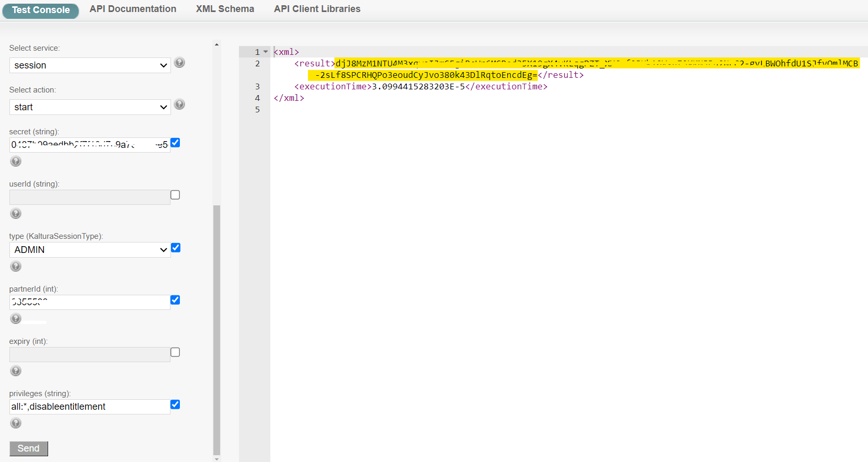Enable the expiry parameter checkbox
The width and height of the screenshot is (868, 462).
pos(175,352)
